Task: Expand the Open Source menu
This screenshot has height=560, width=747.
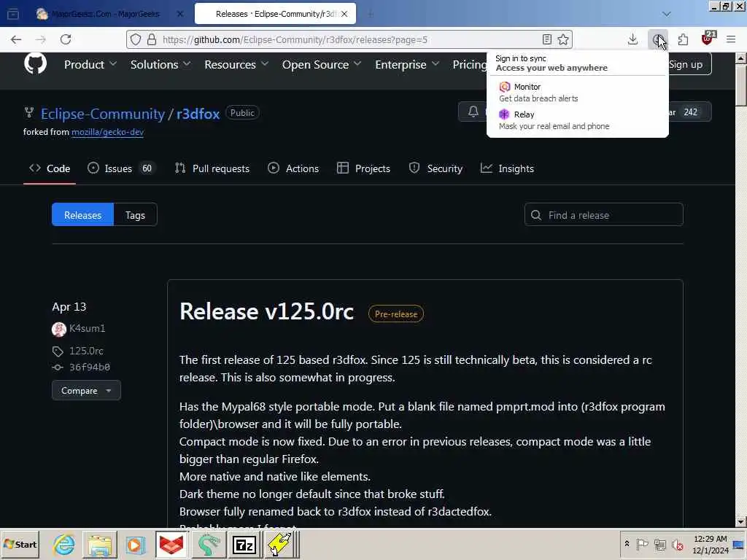Action: pyautogui.click(x=322, y=64)
